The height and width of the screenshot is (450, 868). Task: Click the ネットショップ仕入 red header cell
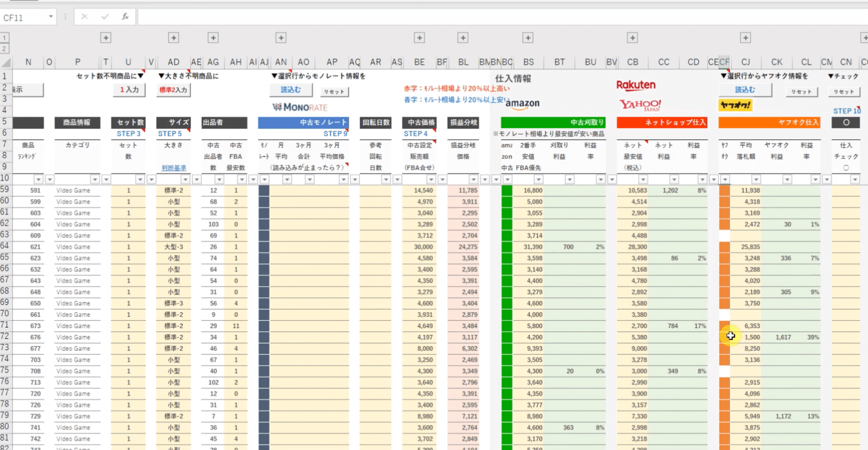click(x=662, y=122)
